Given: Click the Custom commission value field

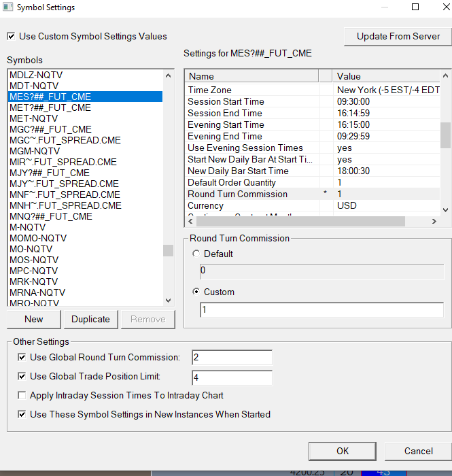Looking at the screenshot, I should (x=322, y=310).
